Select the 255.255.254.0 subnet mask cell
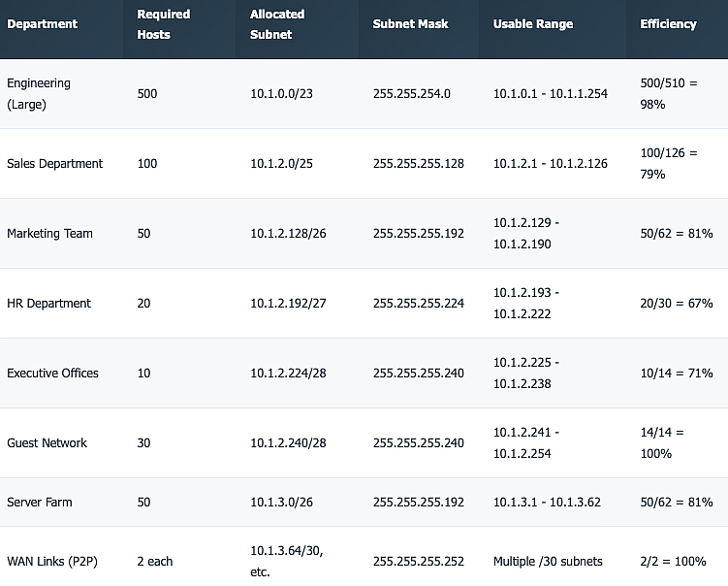728x586 pixels. [411, 94]
